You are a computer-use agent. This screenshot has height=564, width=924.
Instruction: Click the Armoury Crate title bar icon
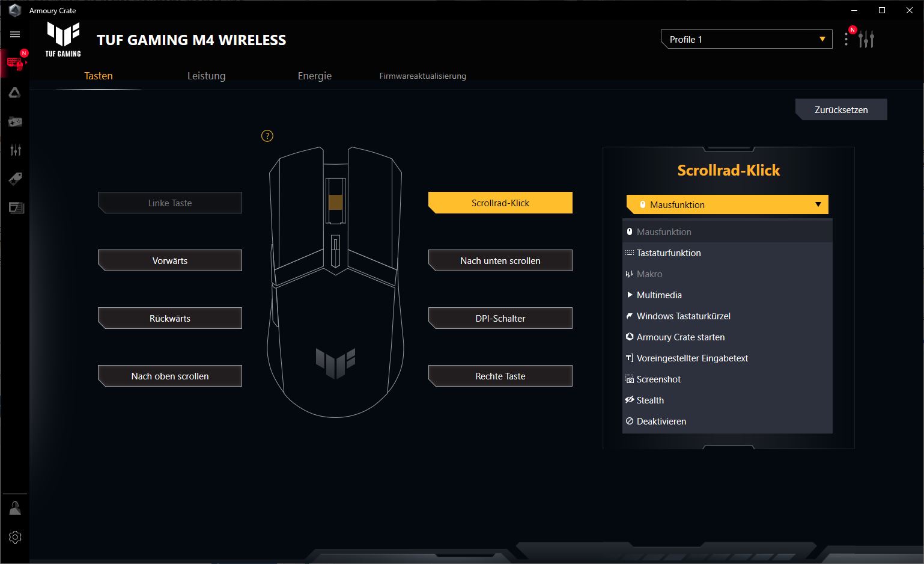[x=15, y=10]
